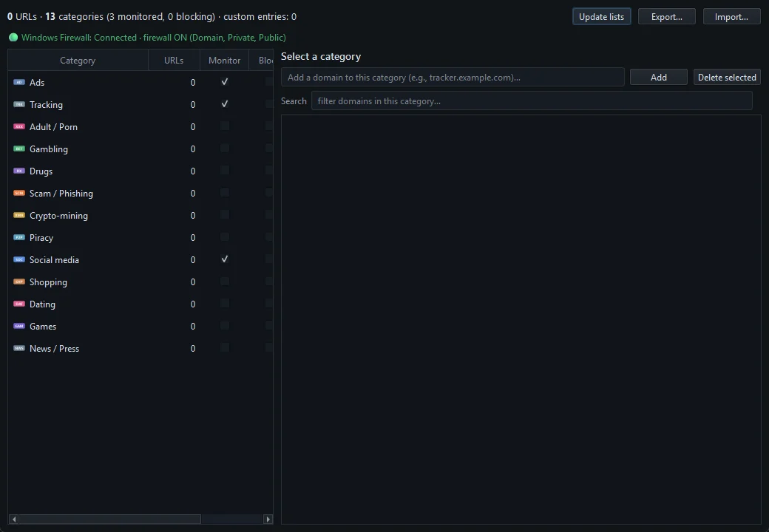
Task: Turn on monitoring for Drugs
Action: click(225, 171)
